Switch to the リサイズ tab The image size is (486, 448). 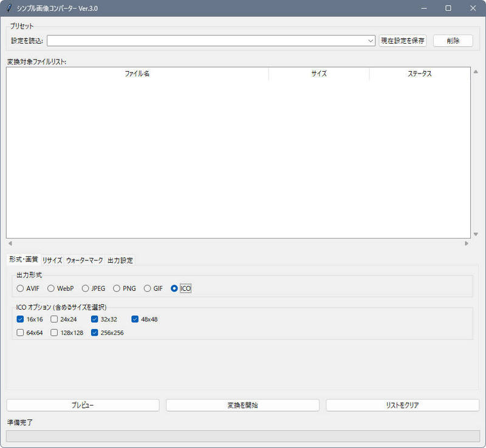click(x=52, y=260)
